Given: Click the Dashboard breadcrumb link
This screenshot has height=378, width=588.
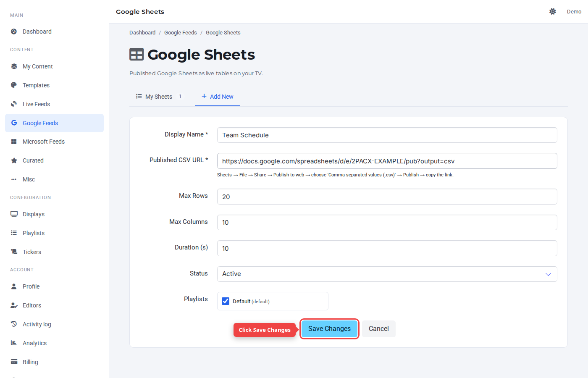Looking at the screenshot, I should point(142,33).
